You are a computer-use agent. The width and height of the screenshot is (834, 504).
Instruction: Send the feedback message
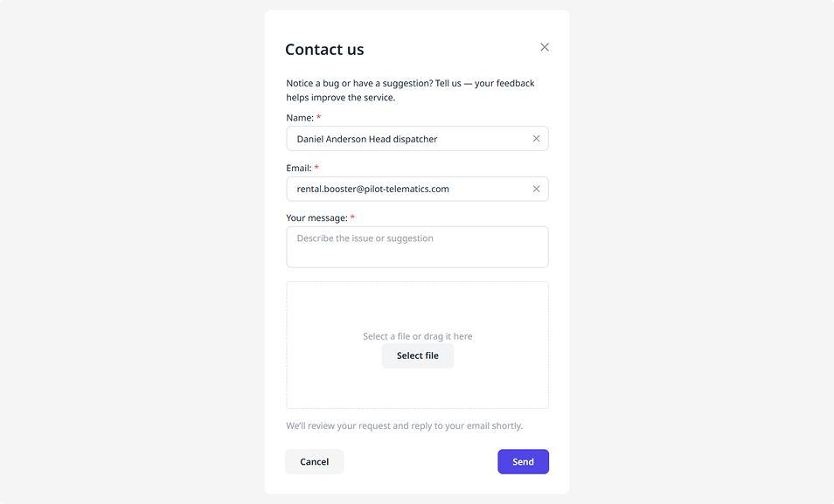click(x=523, y=462)
